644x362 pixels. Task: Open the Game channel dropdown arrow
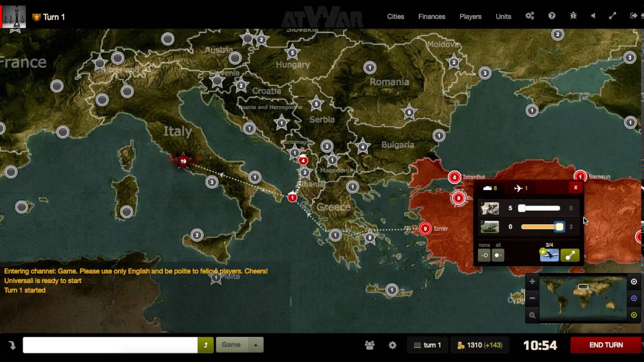pyautogui.click(x=255, y=345)
